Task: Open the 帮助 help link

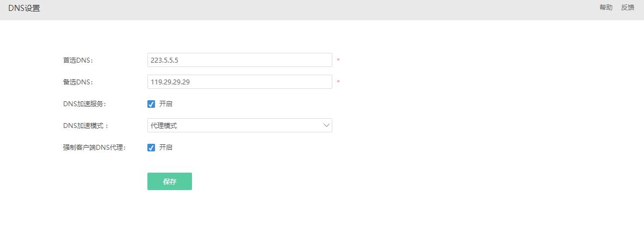Action: (x=606, y=8)
